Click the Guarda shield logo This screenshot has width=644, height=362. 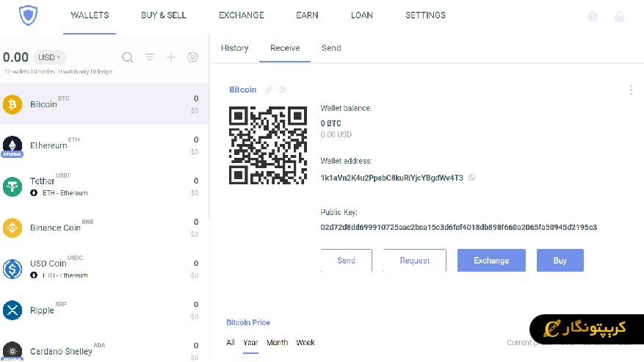coord(29,15)
